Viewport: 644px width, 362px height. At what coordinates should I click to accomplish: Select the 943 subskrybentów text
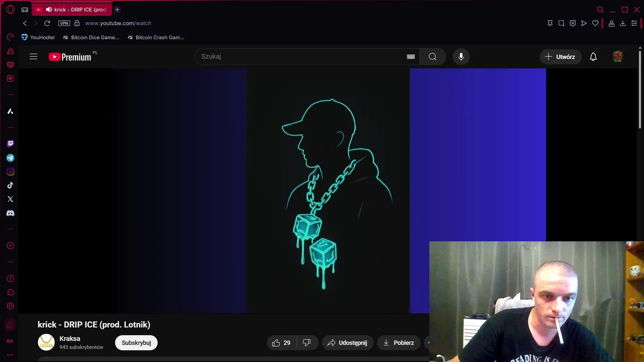click(82, 347)
